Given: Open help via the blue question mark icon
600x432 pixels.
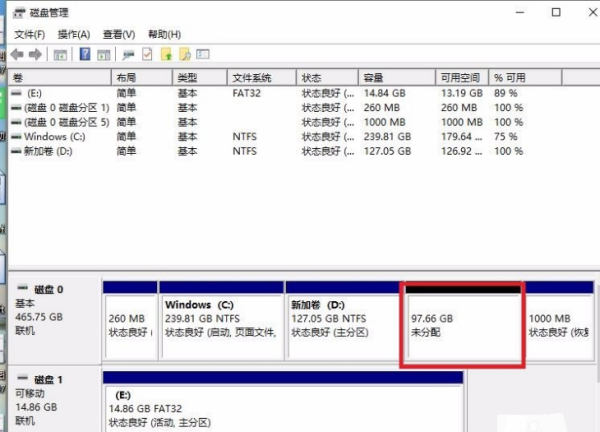Looking at the screenshot, I should click(85, 54).
